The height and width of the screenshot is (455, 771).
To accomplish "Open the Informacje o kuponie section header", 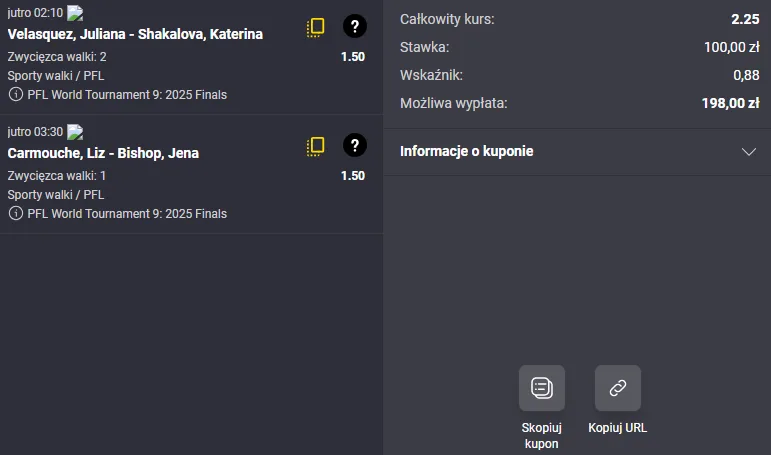I will (577, 152).
